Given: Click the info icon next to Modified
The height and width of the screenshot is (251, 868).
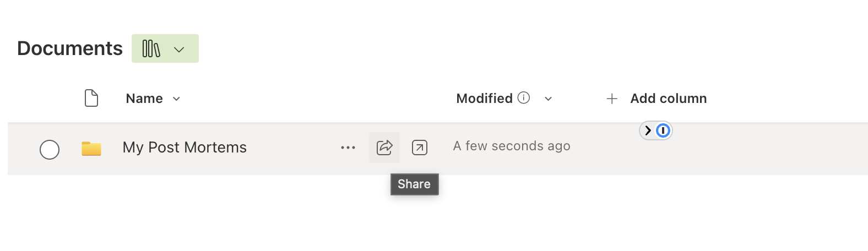Looking at the screenshot, I should tap(524, 98).
